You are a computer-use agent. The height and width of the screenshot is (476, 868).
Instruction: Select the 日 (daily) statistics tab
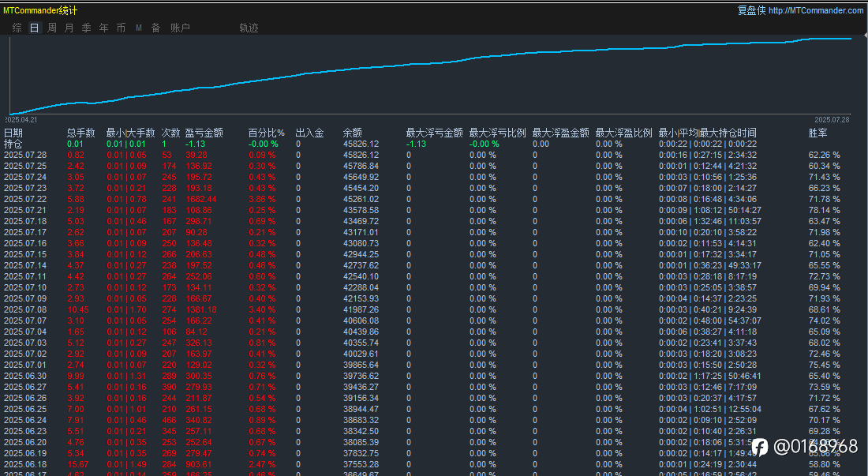click(34, 28)
